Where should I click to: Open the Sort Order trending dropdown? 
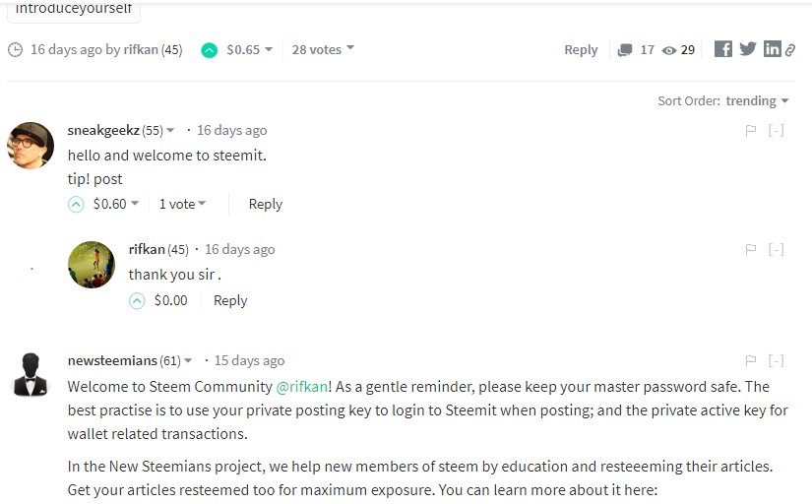(757, 100)
